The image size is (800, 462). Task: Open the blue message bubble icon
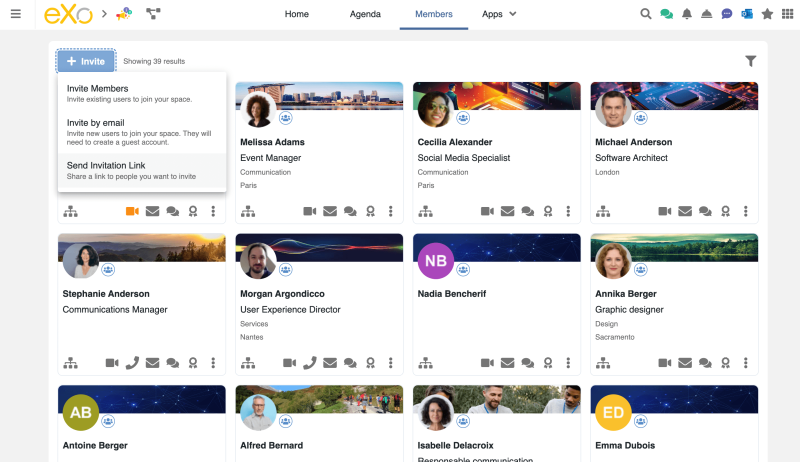point(727,14)
